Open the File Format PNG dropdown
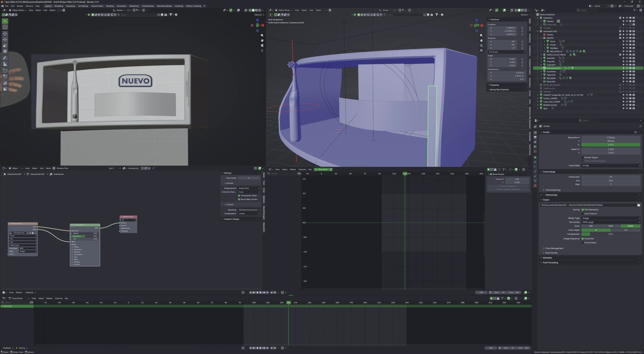The width and height of the screenshot is (644, 354). click(x=611, y=222)
